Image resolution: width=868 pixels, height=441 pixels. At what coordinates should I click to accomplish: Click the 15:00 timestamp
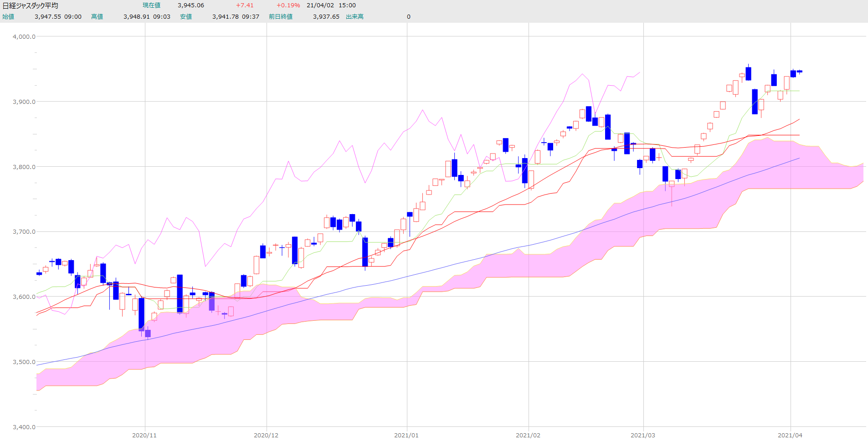click(347, 5)
